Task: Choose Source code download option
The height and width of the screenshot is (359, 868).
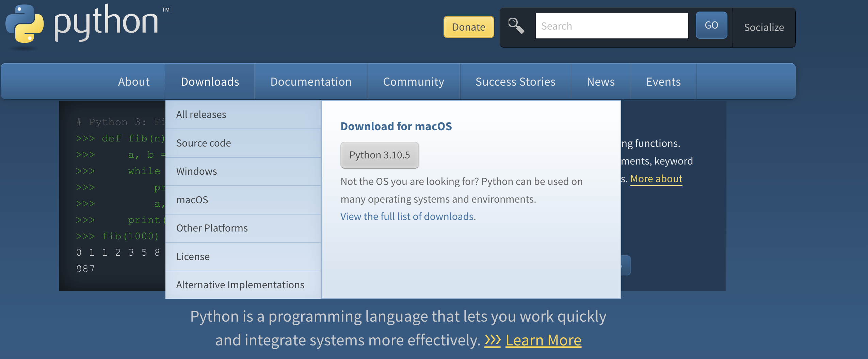Action: point(203,143)
